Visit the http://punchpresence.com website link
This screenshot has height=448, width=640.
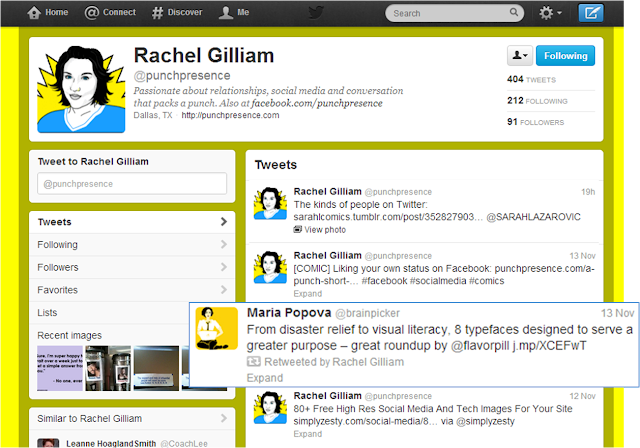coord(230,115)
